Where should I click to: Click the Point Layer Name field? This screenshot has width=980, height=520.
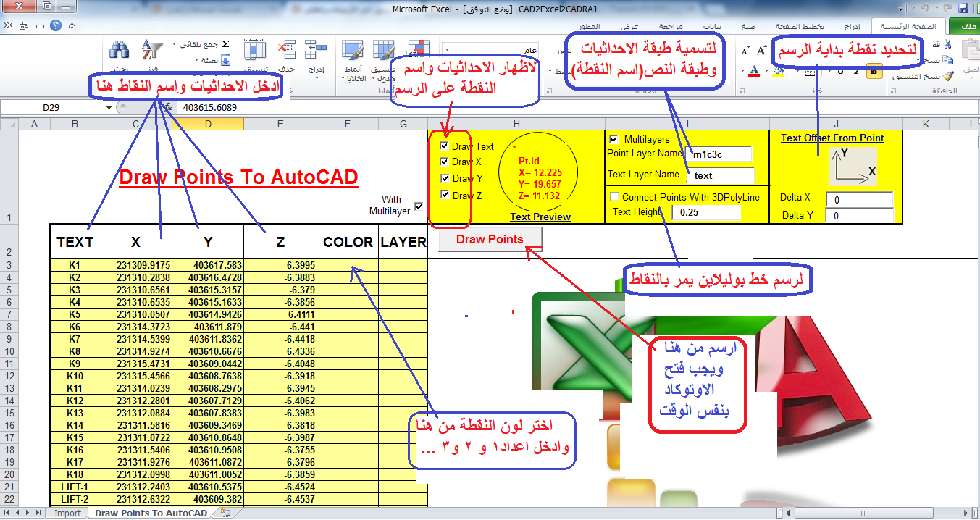[x=719, y=154]
